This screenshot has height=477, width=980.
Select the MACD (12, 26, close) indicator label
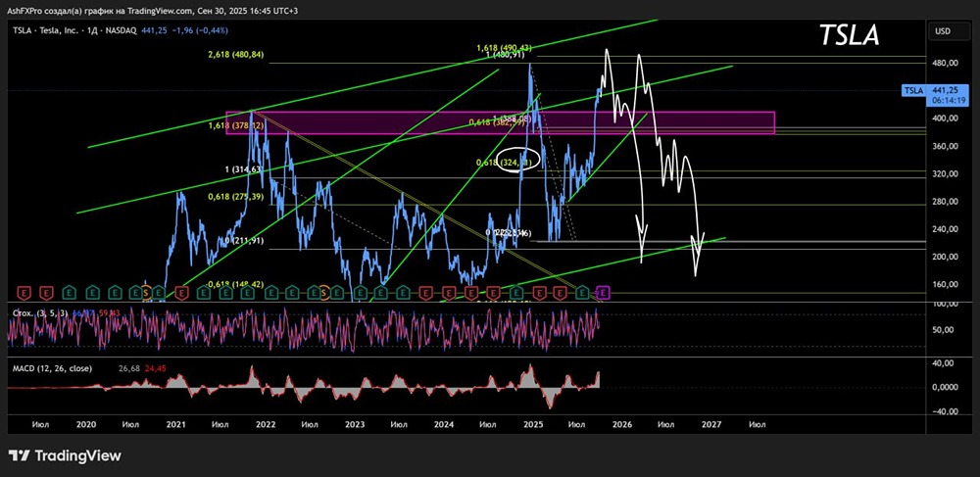click(x=53, y=368)
